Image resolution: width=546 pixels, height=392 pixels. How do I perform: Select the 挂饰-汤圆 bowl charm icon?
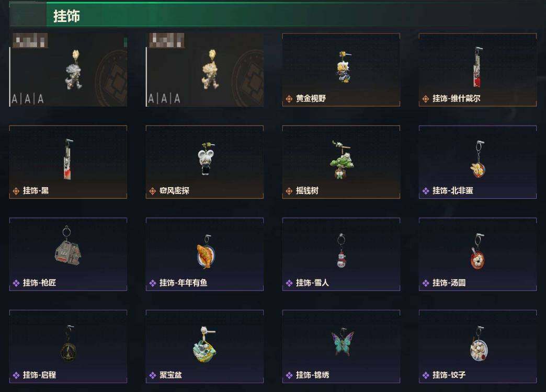coord(478,251)
